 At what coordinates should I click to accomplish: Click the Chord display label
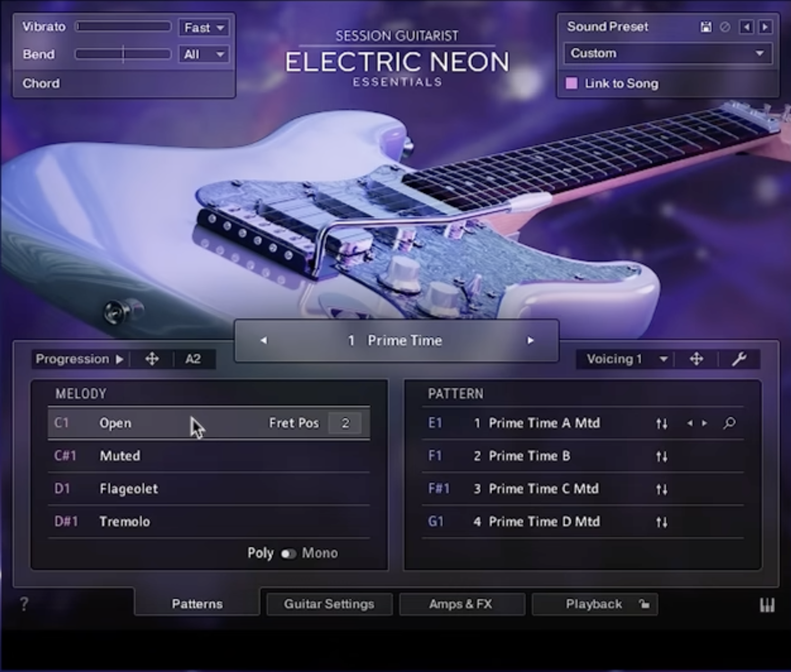tap(41, 83)
